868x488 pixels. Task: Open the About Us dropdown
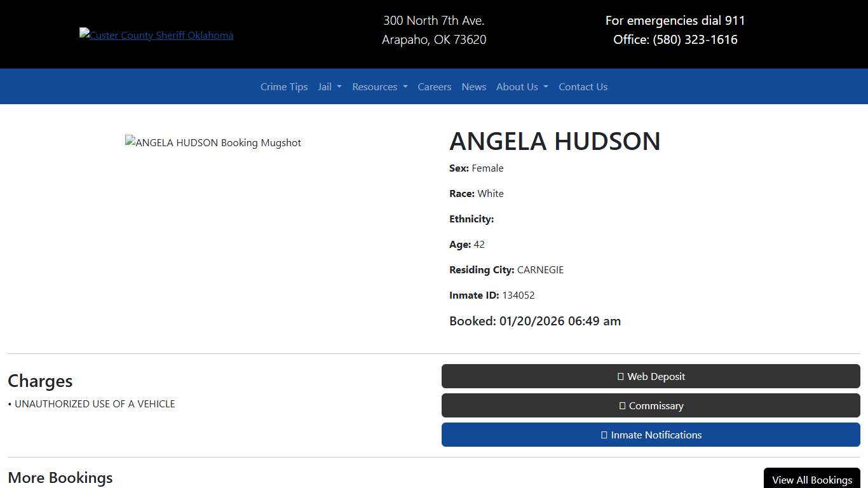point(522,86)
